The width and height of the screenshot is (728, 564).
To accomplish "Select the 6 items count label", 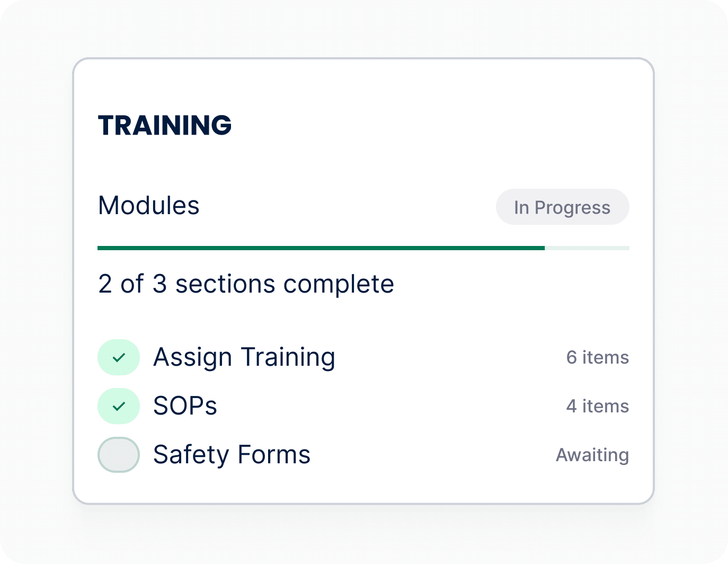I will 598,357.
